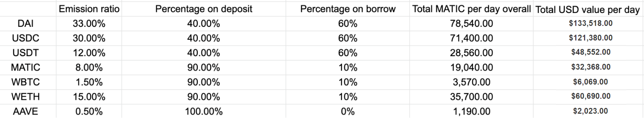The image size is (644, 118).
Task: Click the 78,540.00 total MATIC cell
Action: click(x=471, y=24)
